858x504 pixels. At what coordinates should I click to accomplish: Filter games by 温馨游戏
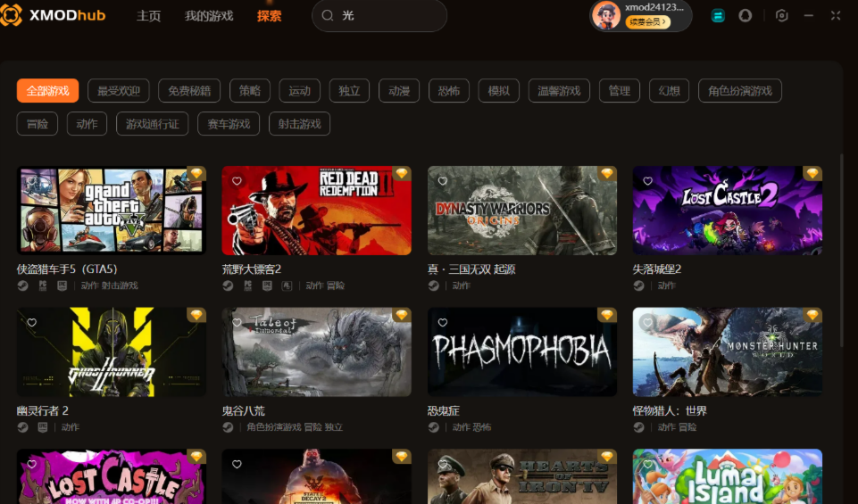click(559, 91)
